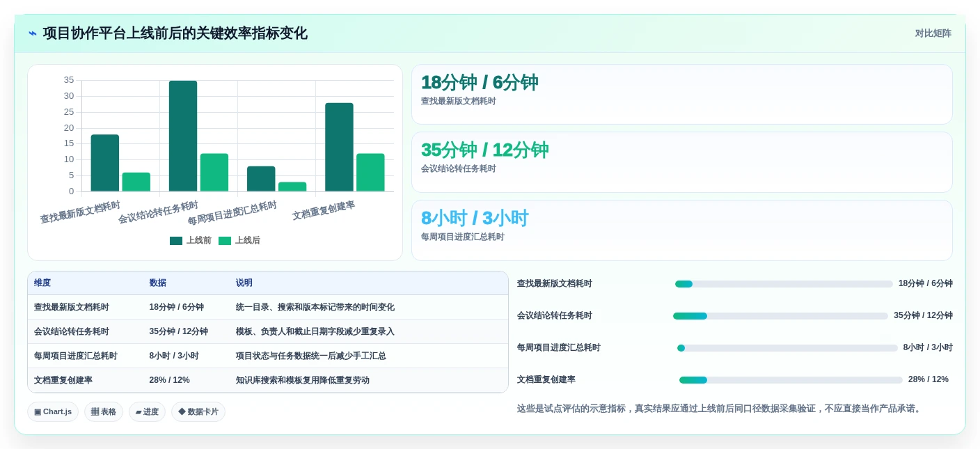Click the 表格 tag chip
Image resolution: width=980 pixels, height=449 pixels.
click(104, 411)
